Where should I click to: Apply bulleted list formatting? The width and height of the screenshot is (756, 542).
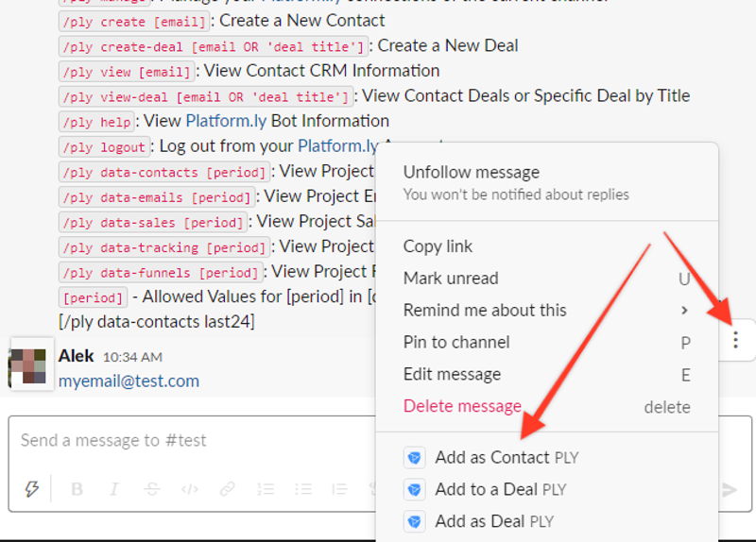click(302, 489)
